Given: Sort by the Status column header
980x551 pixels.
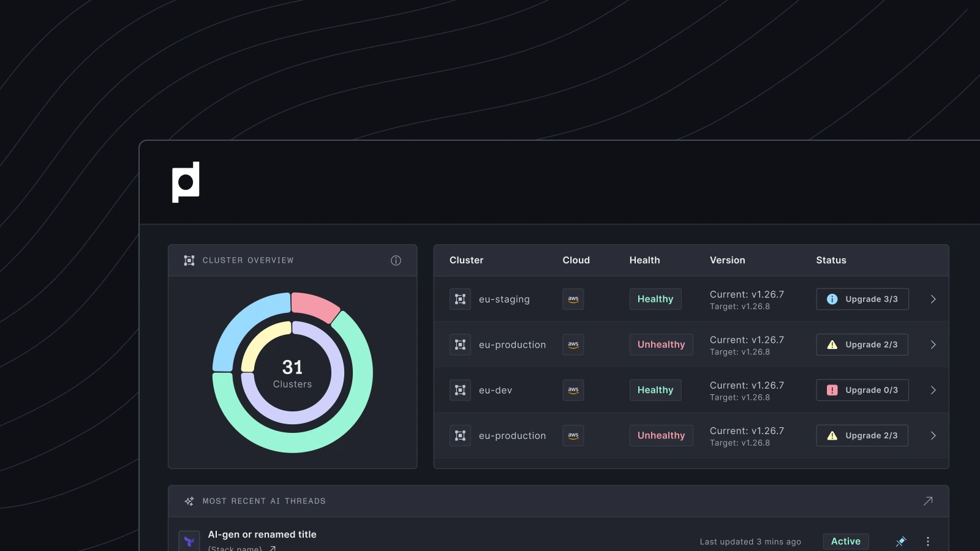Looking at the screenshot, I should click(831, 260).
